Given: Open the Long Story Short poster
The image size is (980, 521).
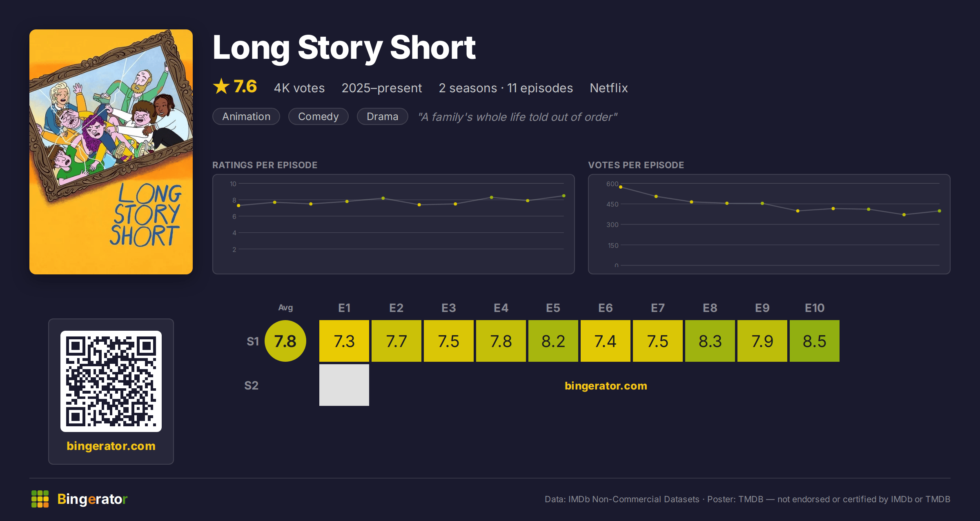Looking at the screenshot, I should (x=111, y=152).
